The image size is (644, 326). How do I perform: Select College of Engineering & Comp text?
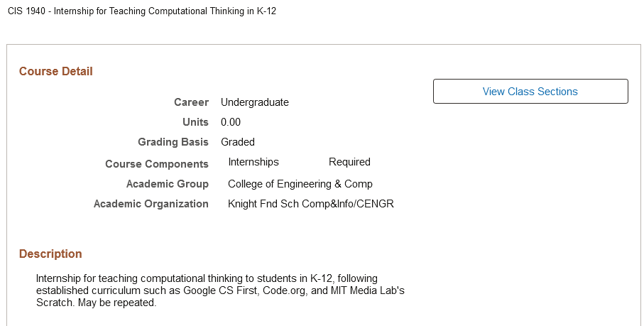[x=300, y=184]
